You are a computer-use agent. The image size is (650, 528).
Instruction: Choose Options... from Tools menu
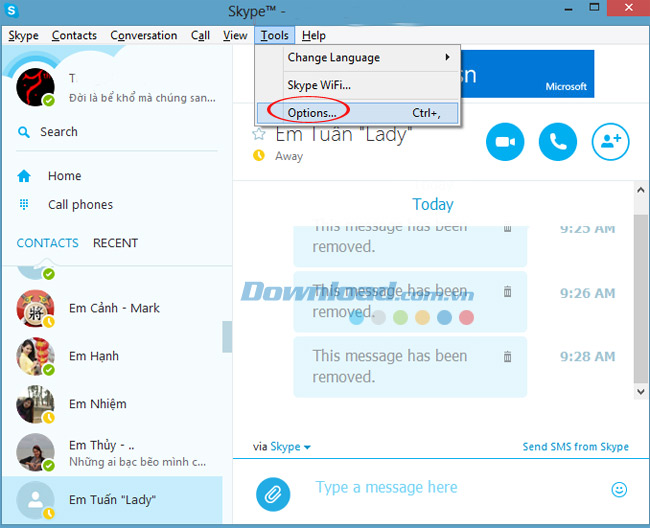pos(357,113)
